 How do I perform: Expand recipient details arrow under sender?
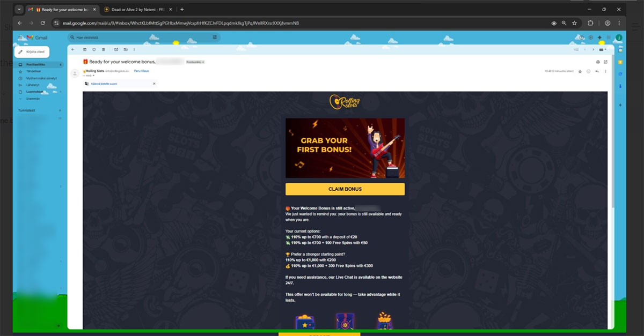93,76
